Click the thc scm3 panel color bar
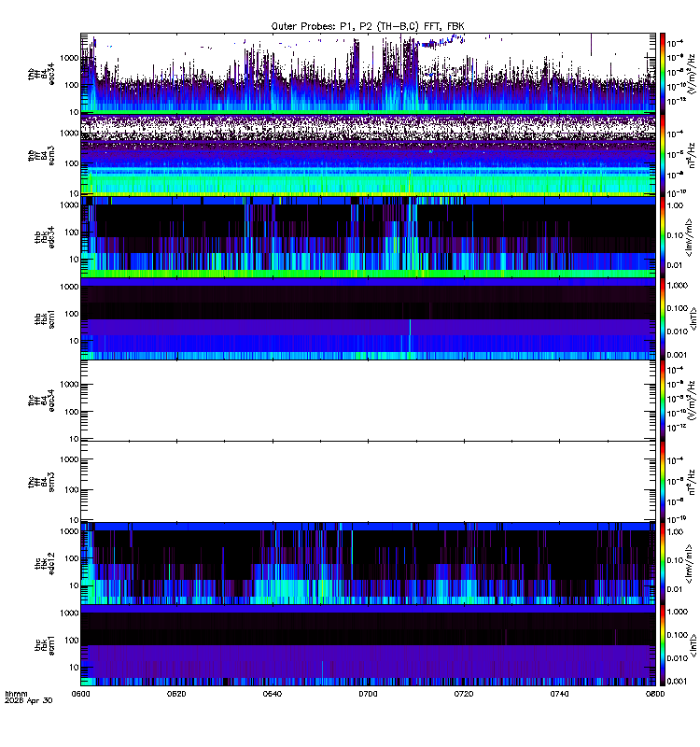700x747 pixels. 662,482
